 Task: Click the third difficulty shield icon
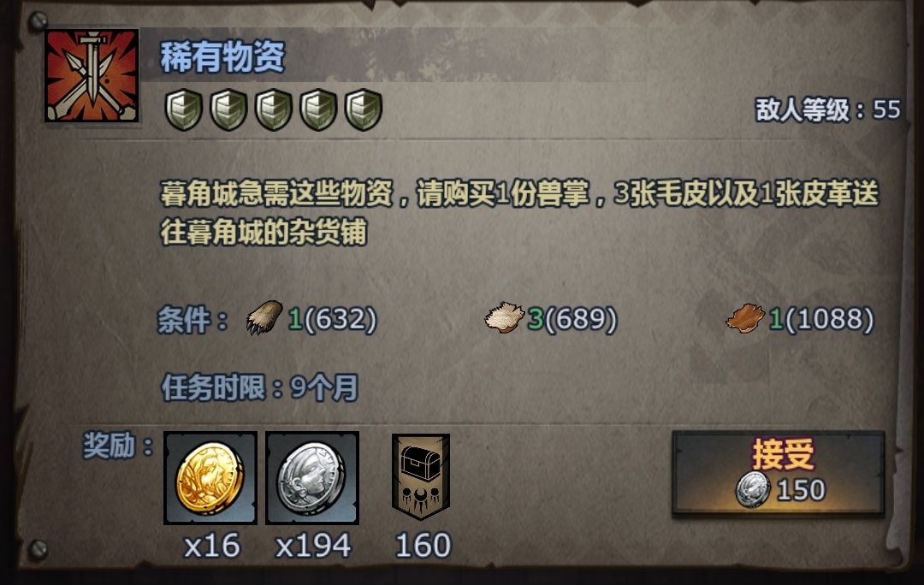(x=274, y=109)
